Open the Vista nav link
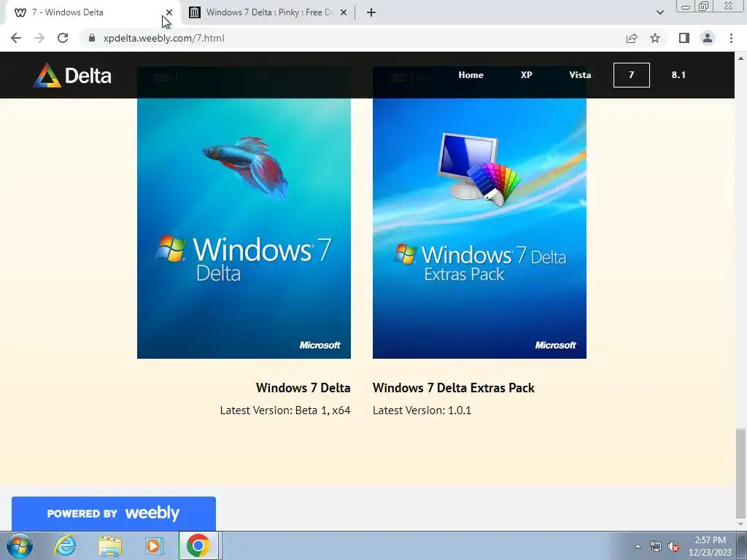The image size is (747, 560). click(580, 75)
